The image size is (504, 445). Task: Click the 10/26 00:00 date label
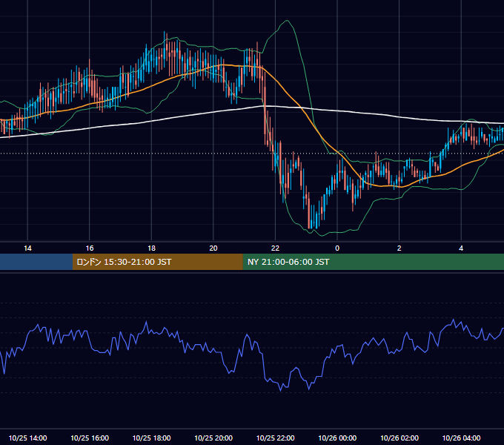point(337,438)
